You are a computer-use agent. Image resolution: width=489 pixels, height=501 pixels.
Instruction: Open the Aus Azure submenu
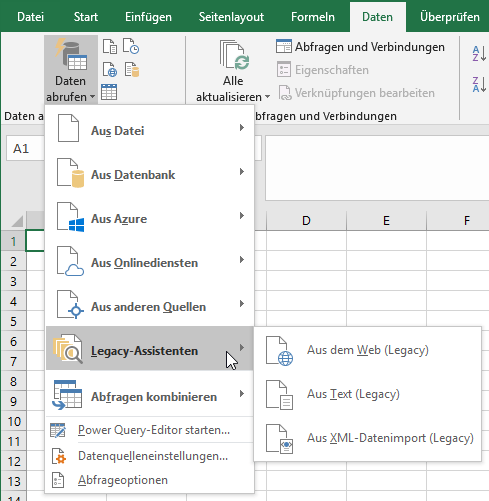(x=150, y=216)
